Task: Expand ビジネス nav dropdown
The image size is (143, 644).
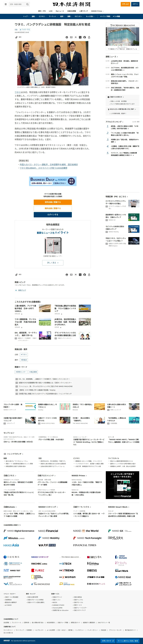Action: click(x=42, y=16)
